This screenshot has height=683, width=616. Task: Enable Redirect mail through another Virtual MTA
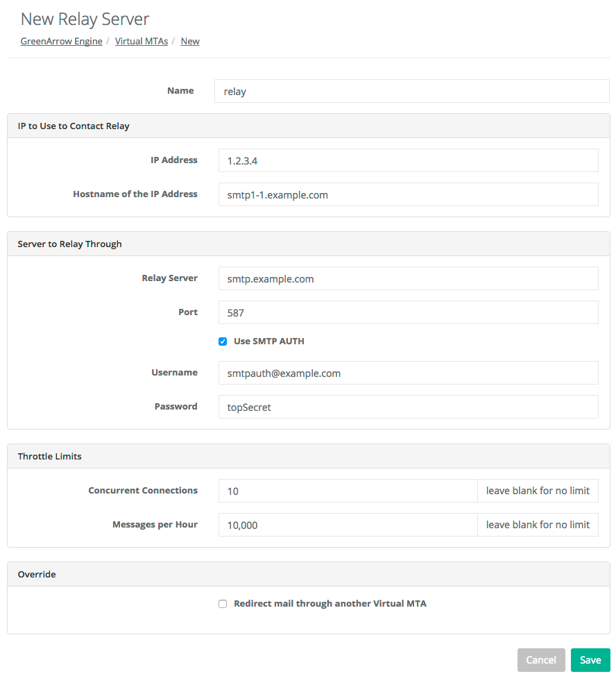(223, 604)
